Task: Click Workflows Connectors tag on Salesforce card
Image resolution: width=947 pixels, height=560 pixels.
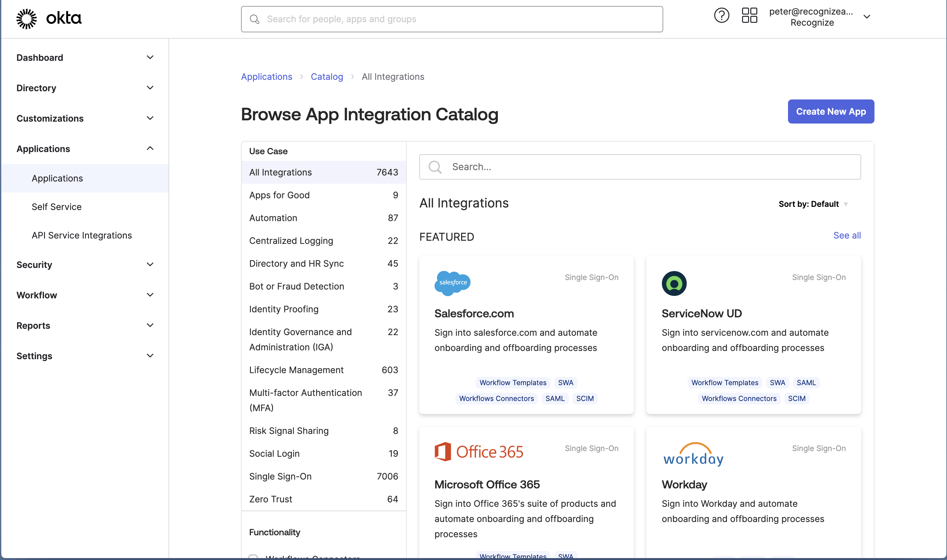Action: coord(496,398)
